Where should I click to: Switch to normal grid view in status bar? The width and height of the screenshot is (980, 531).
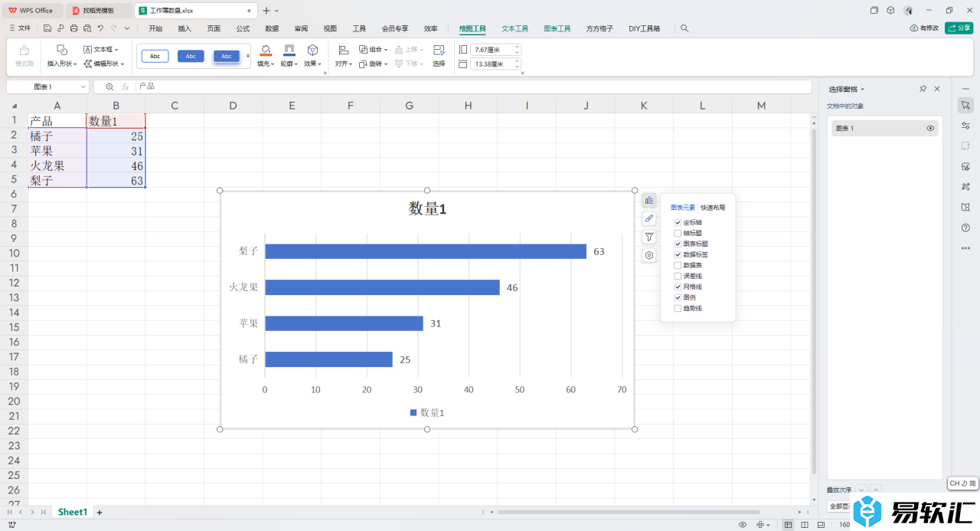789,525
